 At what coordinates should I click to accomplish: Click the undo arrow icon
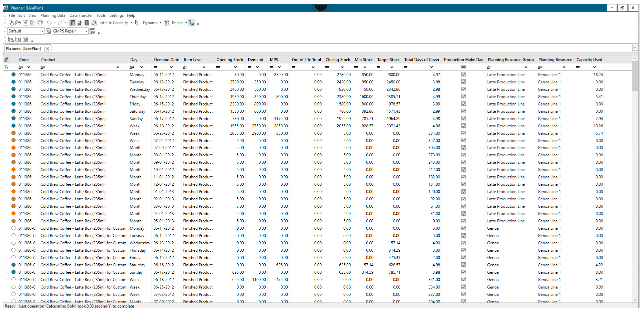(x=49, y=23)
